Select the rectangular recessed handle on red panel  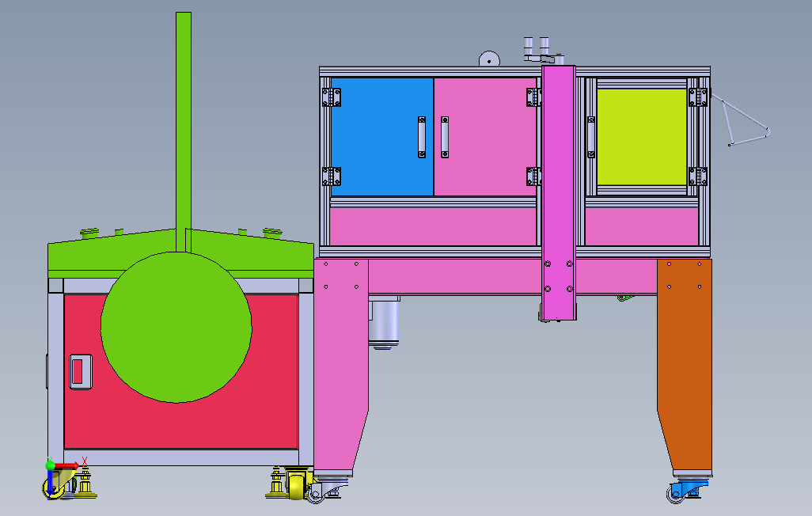[80, 372]
